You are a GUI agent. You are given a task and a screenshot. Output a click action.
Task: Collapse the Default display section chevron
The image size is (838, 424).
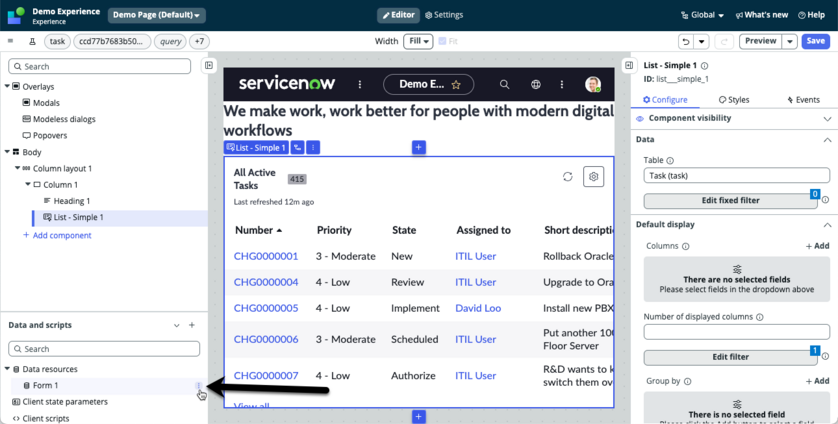pos(827,225)
